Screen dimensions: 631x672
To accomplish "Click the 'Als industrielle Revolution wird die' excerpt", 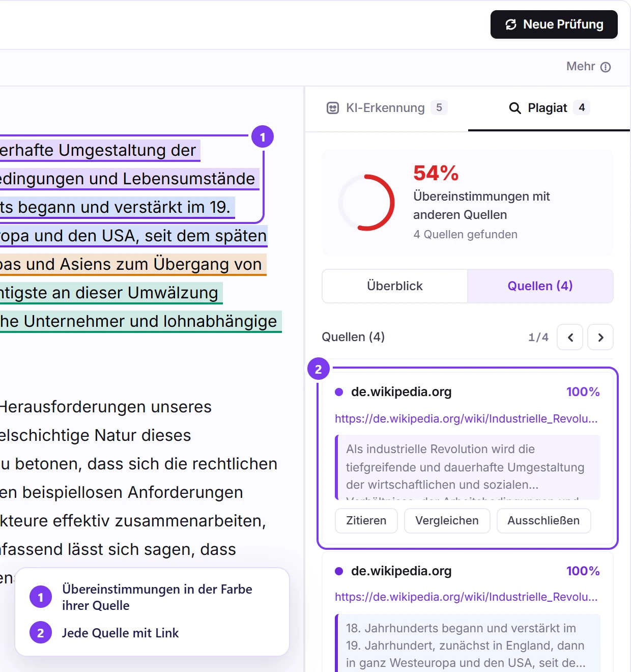I will 468,467.
